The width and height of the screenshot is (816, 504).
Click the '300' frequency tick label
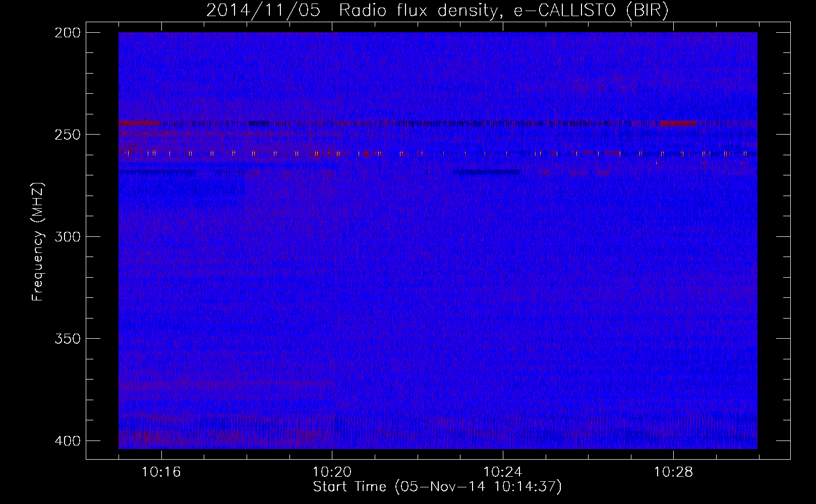click(67, 237)
